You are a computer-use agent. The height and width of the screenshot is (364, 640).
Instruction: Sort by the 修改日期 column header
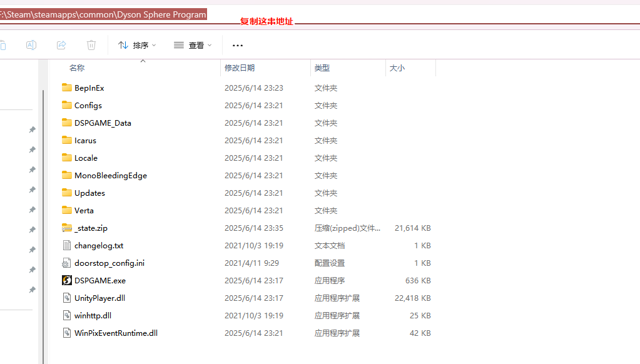(x=240, y=68)
